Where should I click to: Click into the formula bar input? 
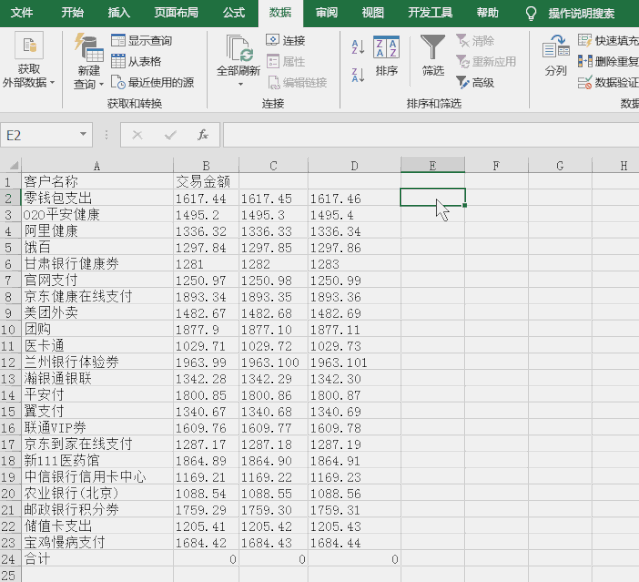click(x=431, y=135)
